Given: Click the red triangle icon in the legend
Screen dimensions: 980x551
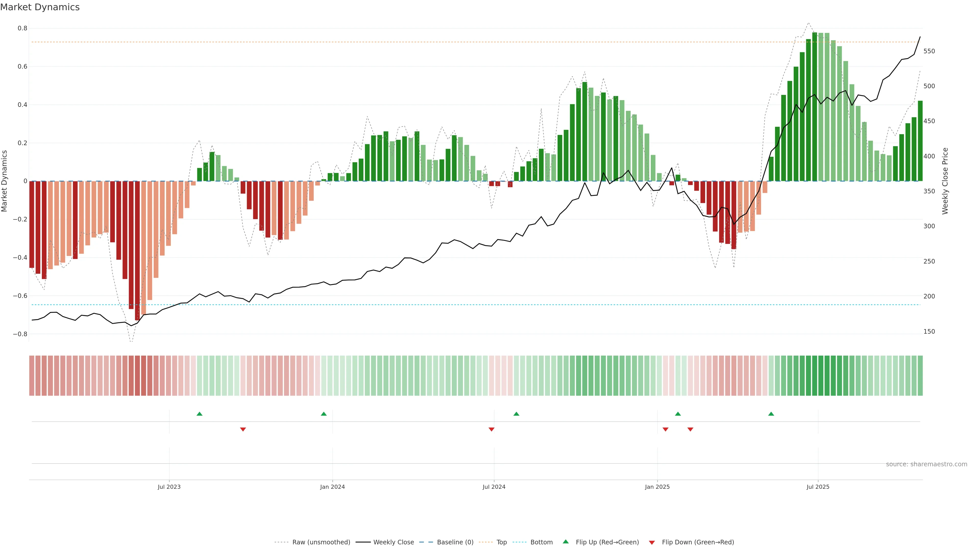Looking at the screenshot, I should coord(652,543).
